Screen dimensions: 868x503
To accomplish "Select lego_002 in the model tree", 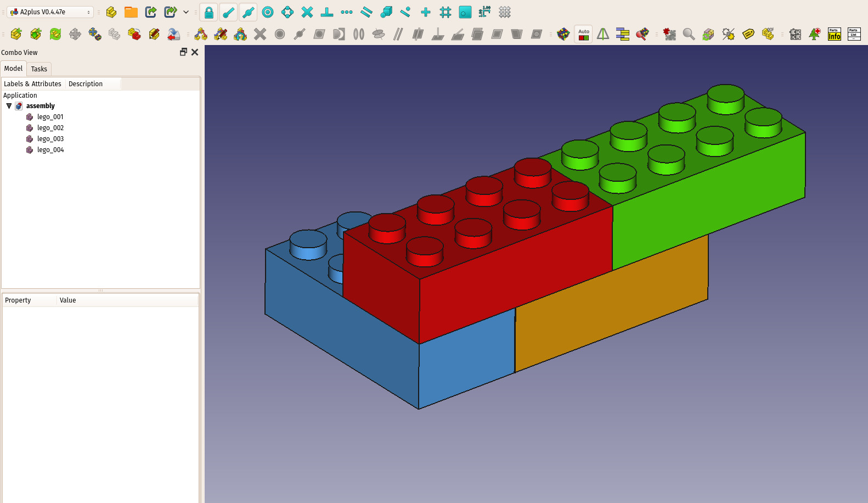I will pos(50,128).
